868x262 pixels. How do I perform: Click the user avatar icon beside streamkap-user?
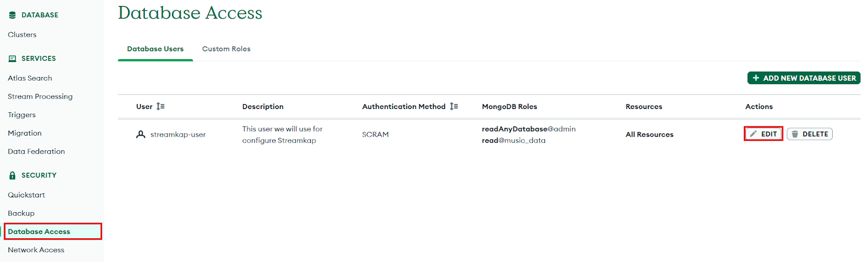(x=141, y=135)
